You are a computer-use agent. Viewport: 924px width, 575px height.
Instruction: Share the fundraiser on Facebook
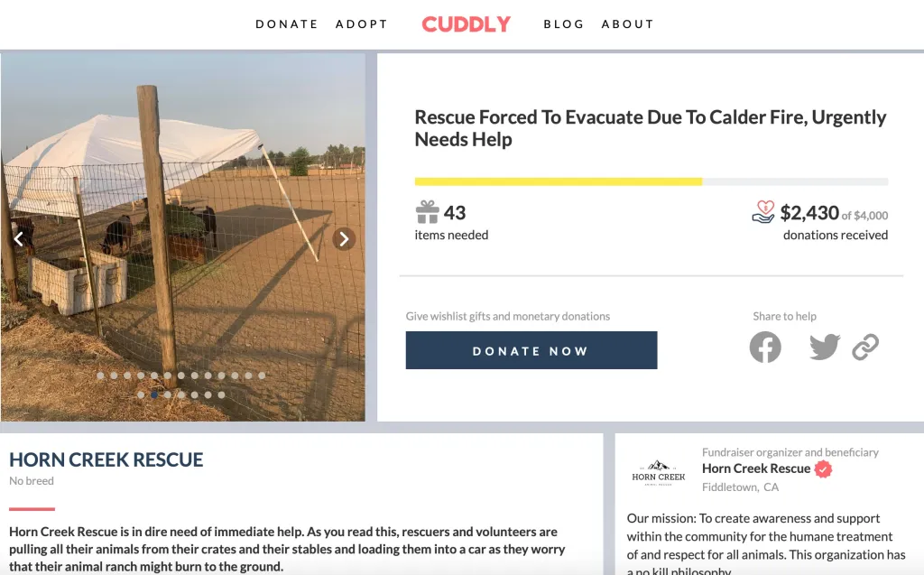[x=765, y=347]
